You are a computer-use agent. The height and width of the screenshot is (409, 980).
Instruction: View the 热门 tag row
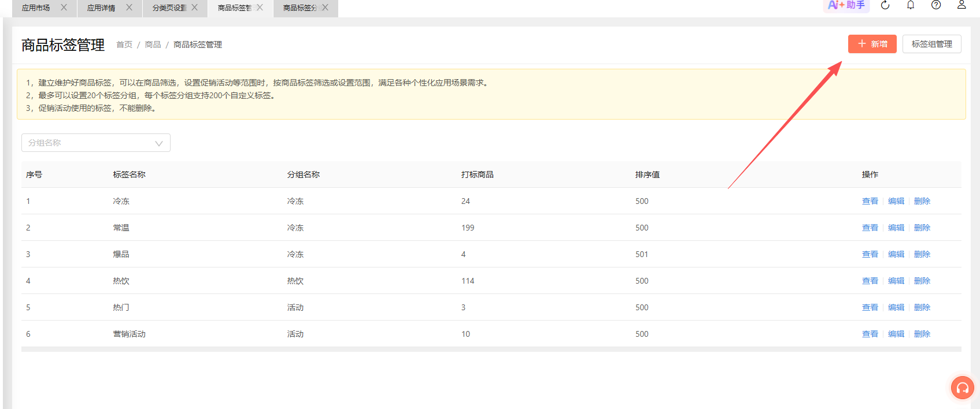870,307
